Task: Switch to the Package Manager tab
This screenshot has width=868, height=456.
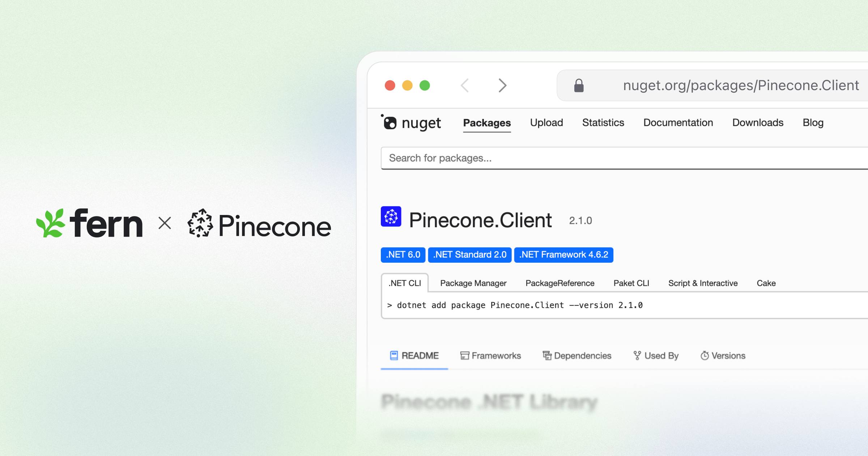Action: [473, 283]
